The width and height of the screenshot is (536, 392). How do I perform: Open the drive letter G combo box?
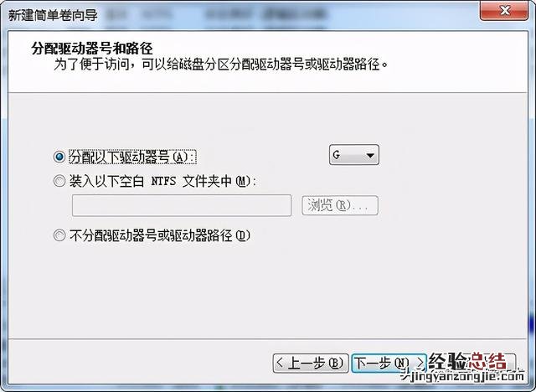tap(353, 155)
